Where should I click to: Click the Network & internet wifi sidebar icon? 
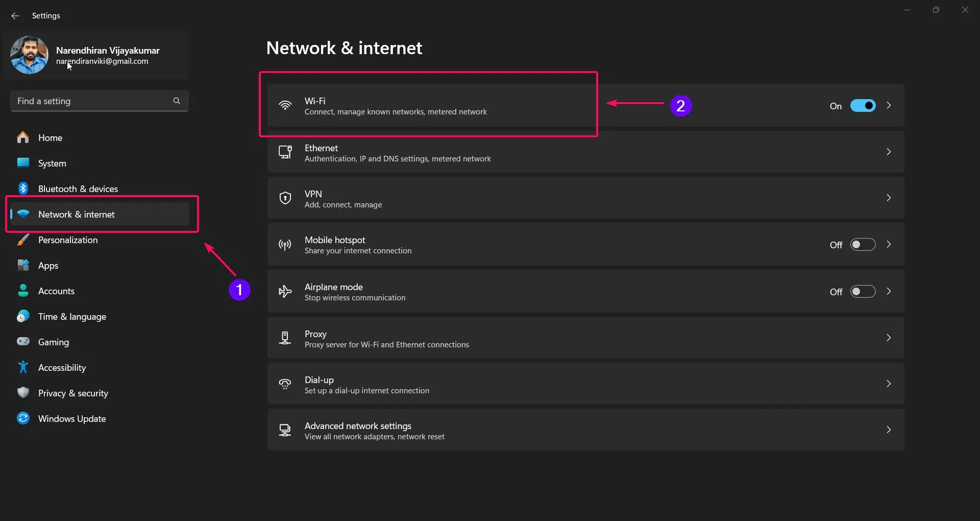(x=23, y=214)
